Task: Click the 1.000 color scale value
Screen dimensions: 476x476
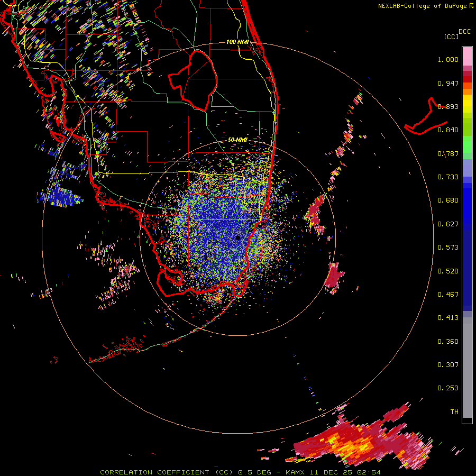Action: click(448, 59)
